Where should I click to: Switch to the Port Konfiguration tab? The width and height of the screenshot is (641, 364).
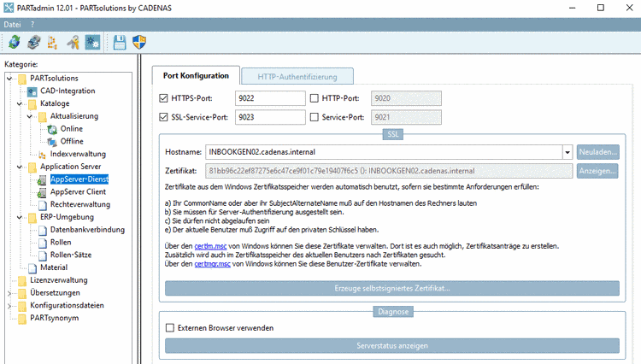(x=196, y=75)
